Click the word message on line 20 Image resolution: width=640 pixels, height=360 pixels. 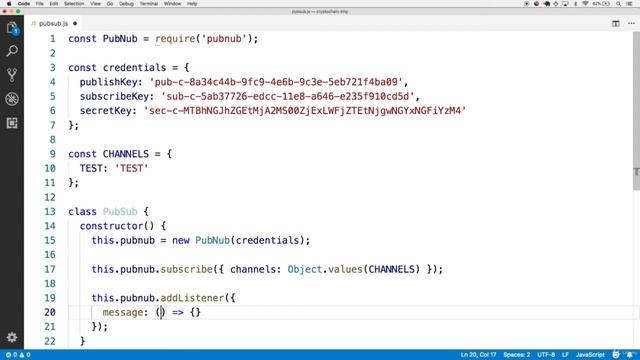(123, 312)
